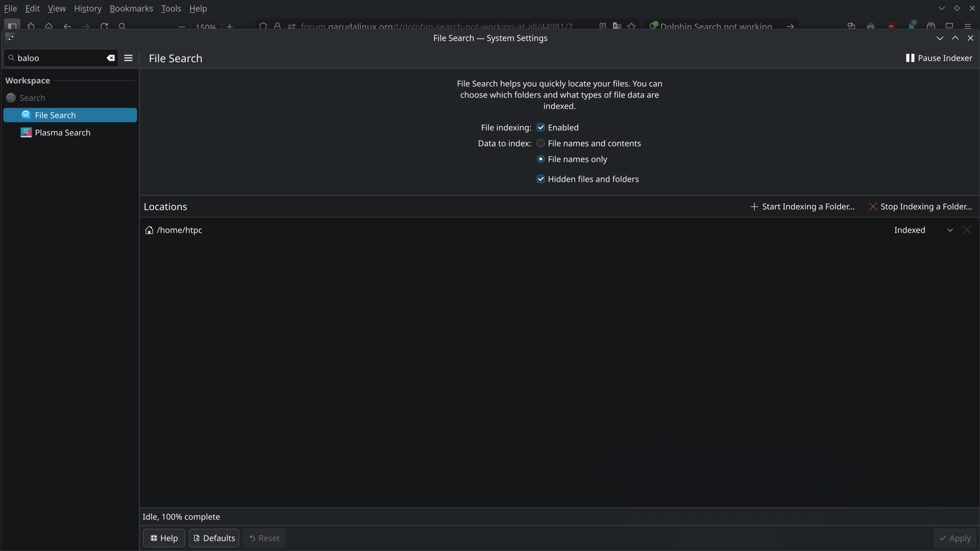Open the Tools menu
Image resolution: width=980 pixels, height=551 pixels.
pyautogui.click(x=170, y=9)
